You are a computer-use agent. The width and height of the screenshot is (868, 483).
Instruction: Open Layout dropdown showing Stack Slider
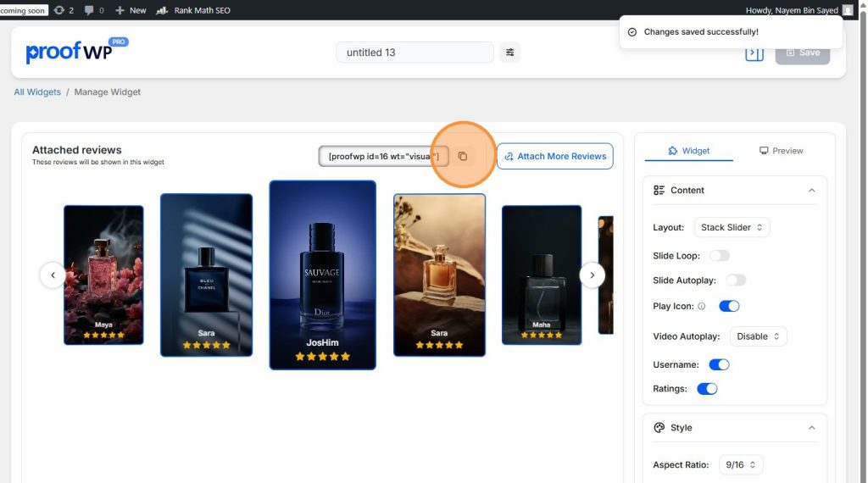732,227
